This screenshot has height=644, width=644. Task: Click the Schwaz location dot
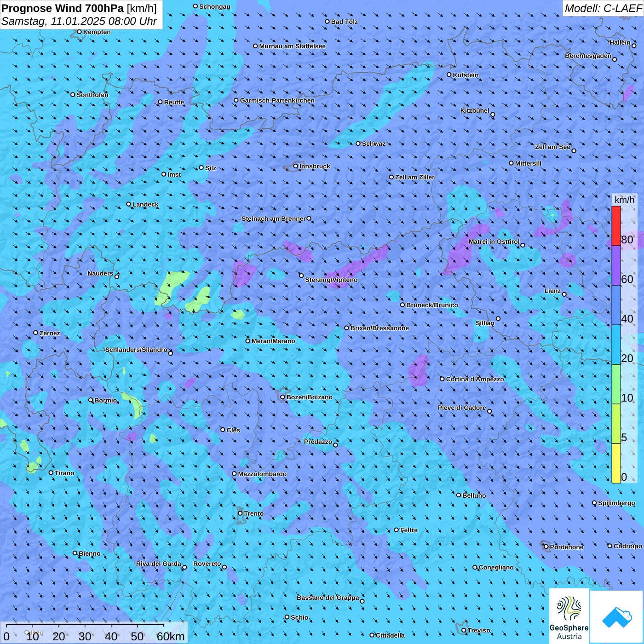358,144
